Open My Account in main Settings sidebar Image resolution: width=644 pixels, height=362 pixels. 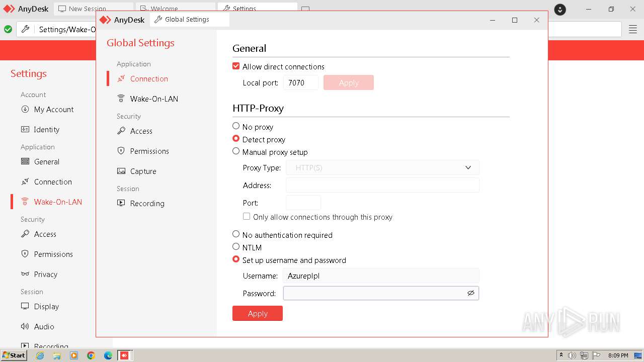click(x=54, y=110)
